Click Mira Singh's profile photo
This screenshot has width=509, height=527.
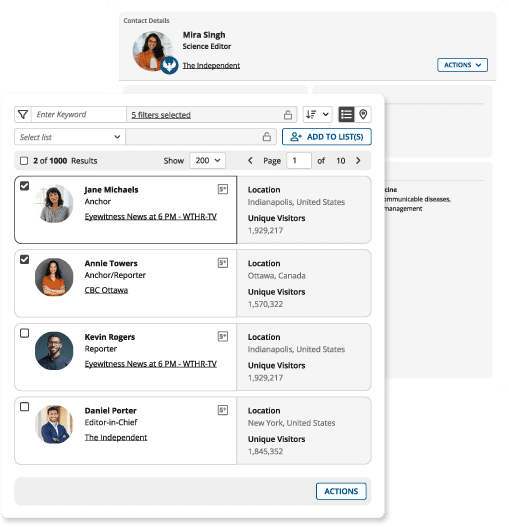coord(152,51)
